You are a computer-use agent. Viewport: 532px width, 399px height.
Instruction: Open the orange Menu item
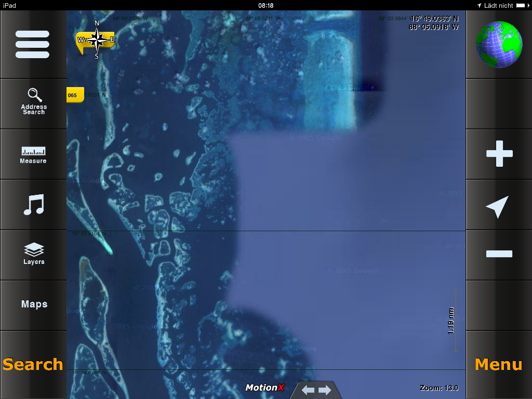(x=498, y=364)
